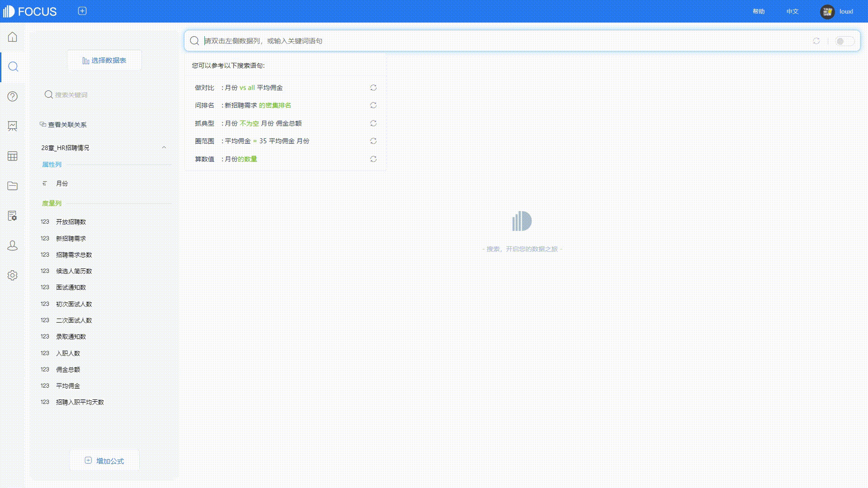Open the system settings gear icon

click(x=13, y=275)
